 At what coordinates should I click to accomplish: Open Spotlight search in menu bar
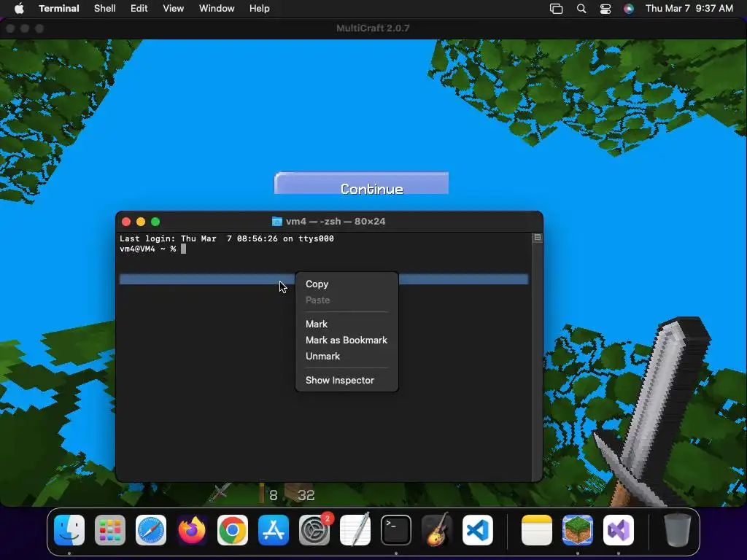pyautogui.click(x=581, y=9)
